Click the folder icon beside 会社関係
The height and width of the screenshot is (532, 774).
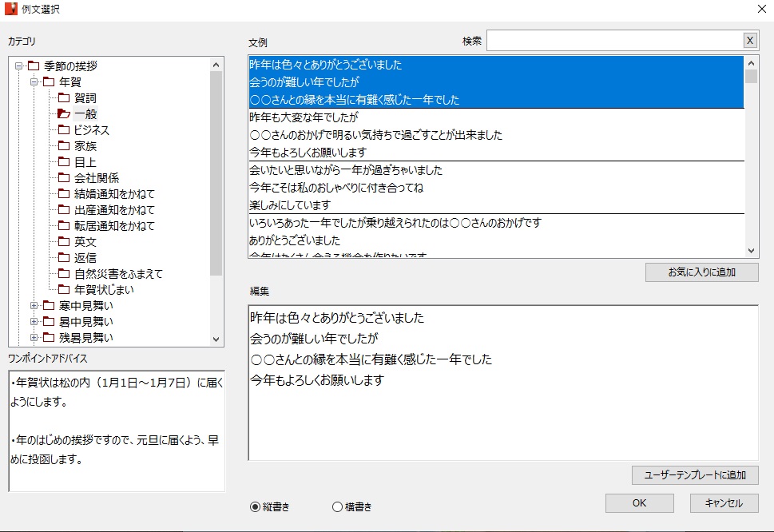pos(64,178)
